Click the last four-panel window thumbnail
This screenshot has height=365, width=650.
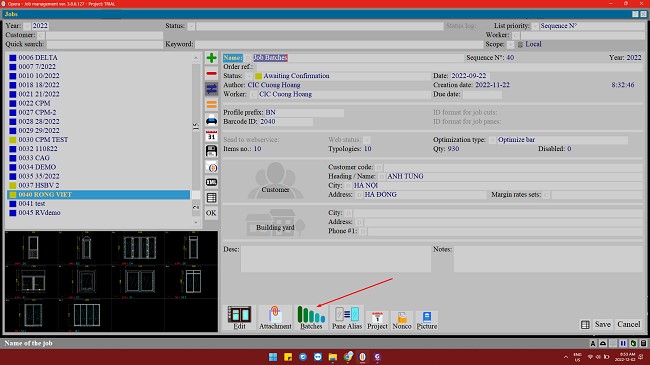(86, 315)
